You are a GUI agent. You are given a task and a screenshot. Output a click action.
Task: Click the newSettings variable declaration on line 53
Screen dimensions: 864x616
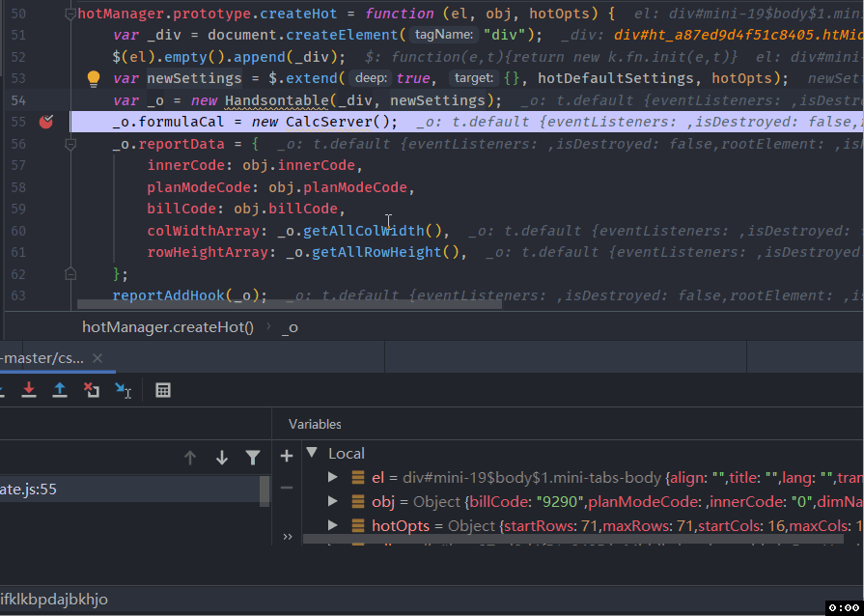click(194, 79)
